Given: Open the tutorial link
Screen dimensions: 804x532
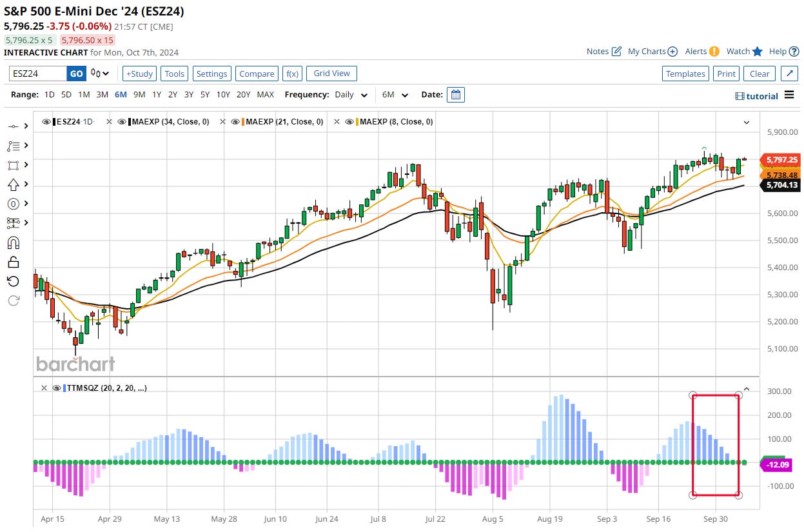Looking at the screenshot, I should (x=761, y=96).
